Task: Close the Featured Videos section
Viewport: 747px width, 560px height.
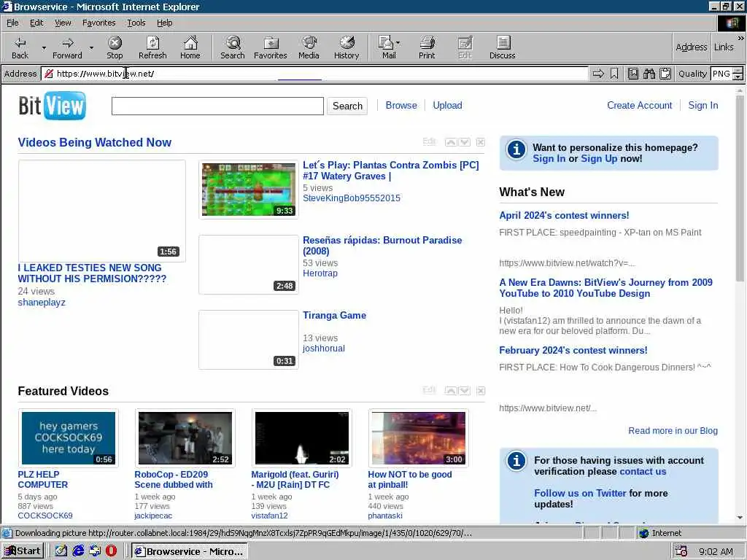Action: tap(481, 391)
